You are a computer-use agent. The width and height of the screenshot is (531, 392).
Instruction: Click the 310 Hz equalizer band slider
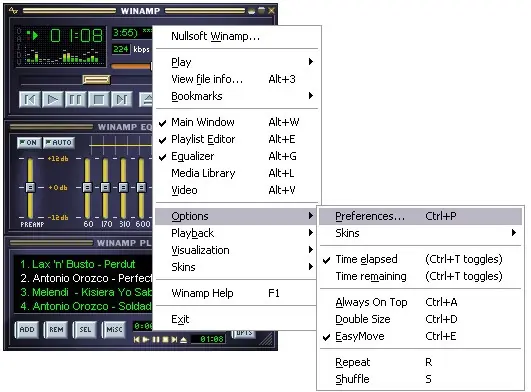pos(123,188)
